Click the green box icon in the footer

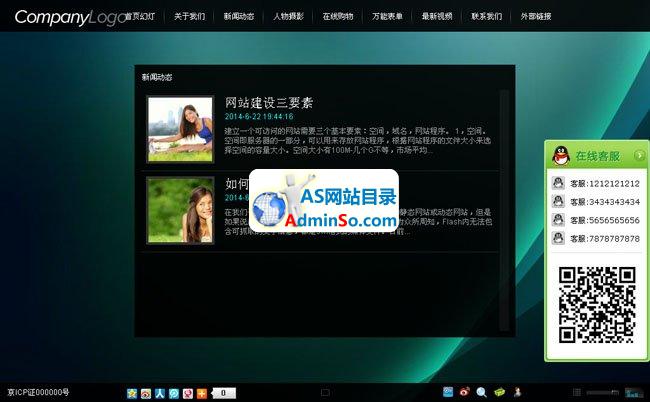(x=500, y=392)
